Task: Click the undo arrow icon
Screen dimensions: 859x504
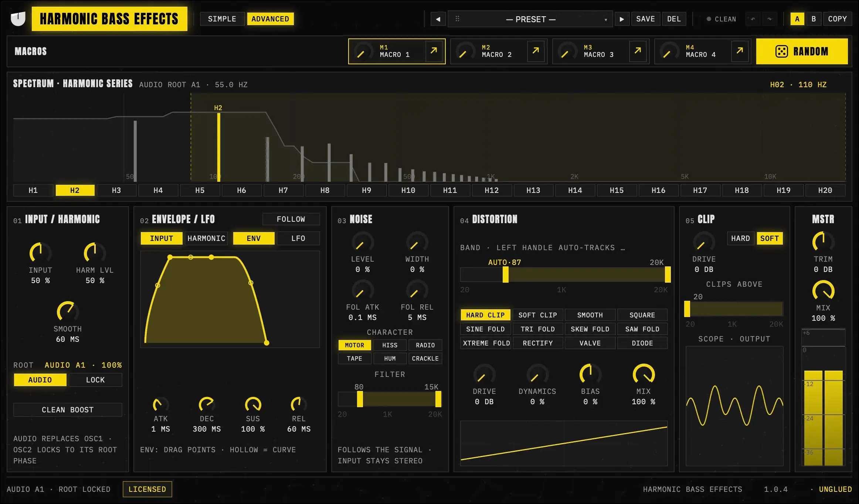Action: point(753,19)
